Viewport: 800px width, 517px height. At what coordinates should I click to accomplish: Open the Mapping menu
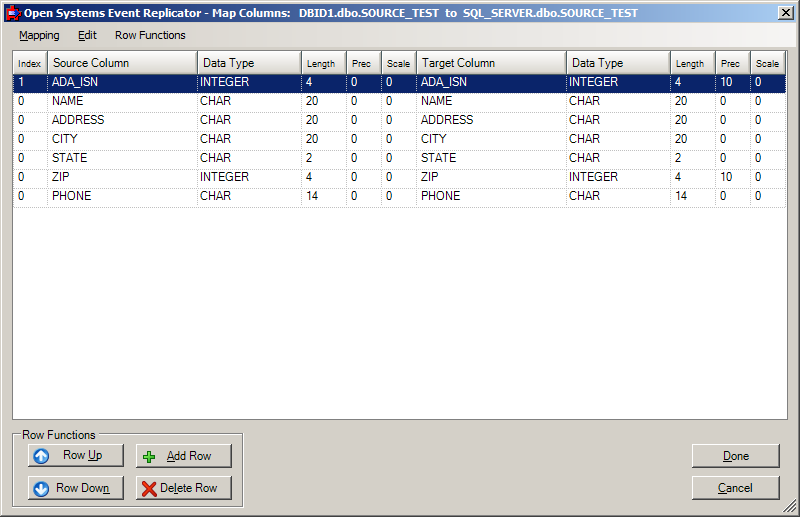[x=39, y=35]
